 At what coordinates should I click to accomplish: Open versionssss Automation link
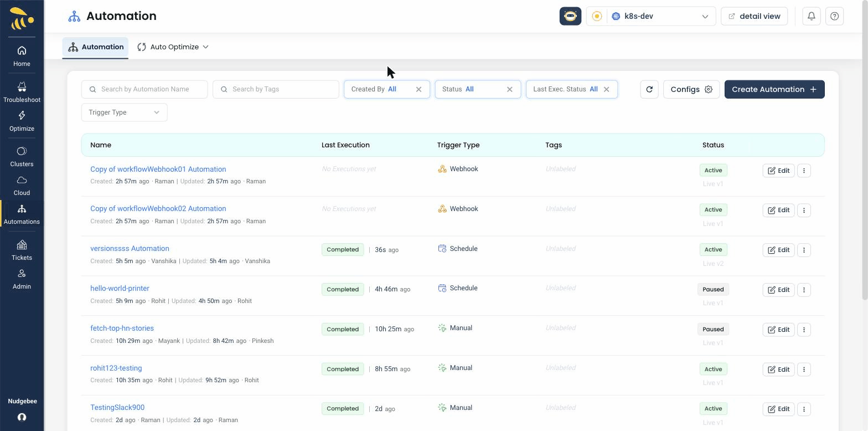click(x=130, y=249)
